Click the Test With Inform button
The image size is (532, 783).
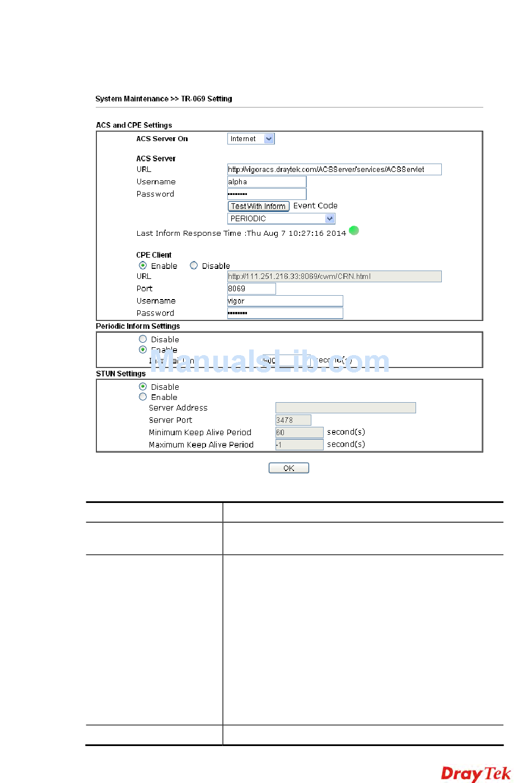tap(258, 206)
